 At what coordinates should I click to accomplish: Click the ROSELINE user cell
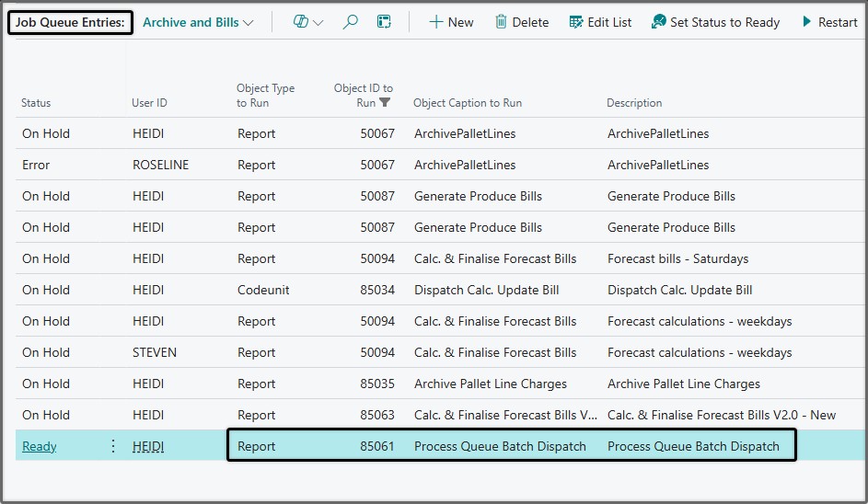[x=160, y=165]
